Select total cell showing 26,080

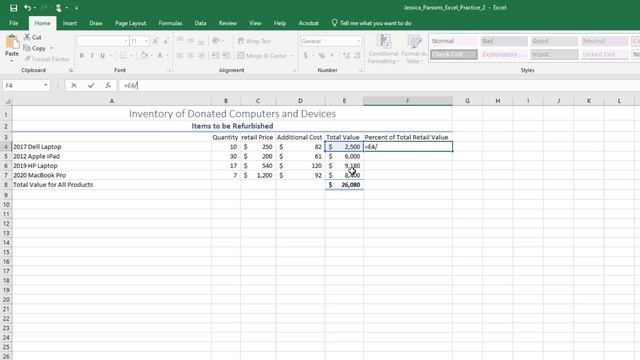344,185
